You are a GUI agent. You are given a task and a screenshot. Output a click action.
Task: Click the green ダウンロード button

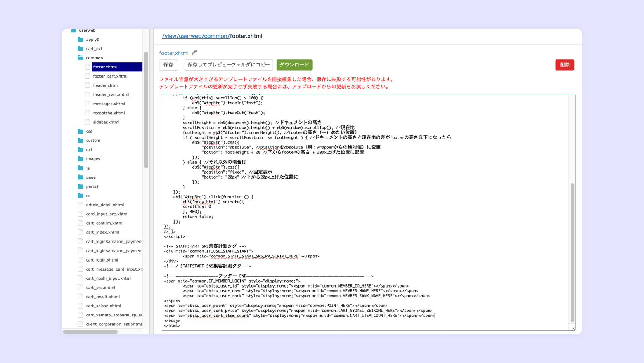click(294, 65)
